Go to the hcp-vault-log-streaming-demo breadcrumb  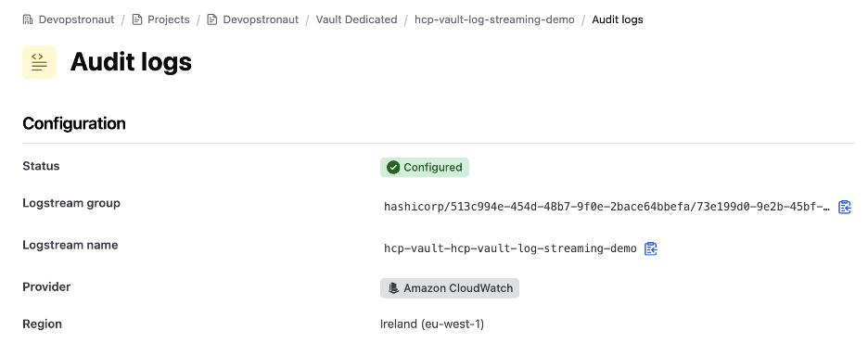click(x=494, y=19)
